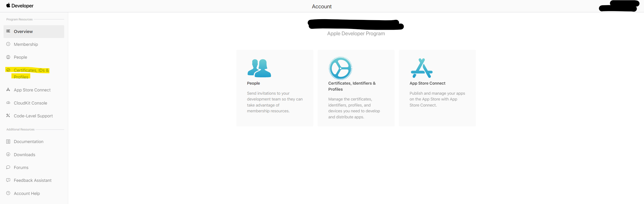The image size is (644, 204).
Task: Click the Forums speech bubble icon
Action: coord(8,167)
